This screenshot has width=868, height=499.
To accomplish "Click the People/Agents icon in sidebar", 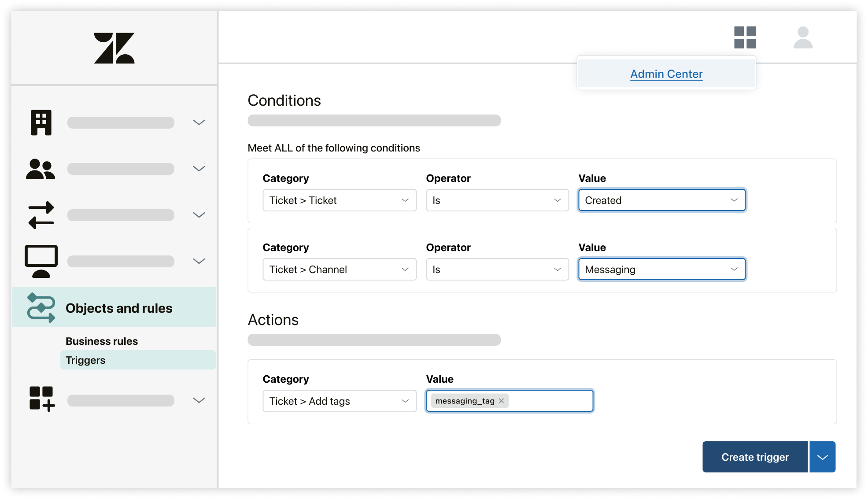I will (41, 169).
